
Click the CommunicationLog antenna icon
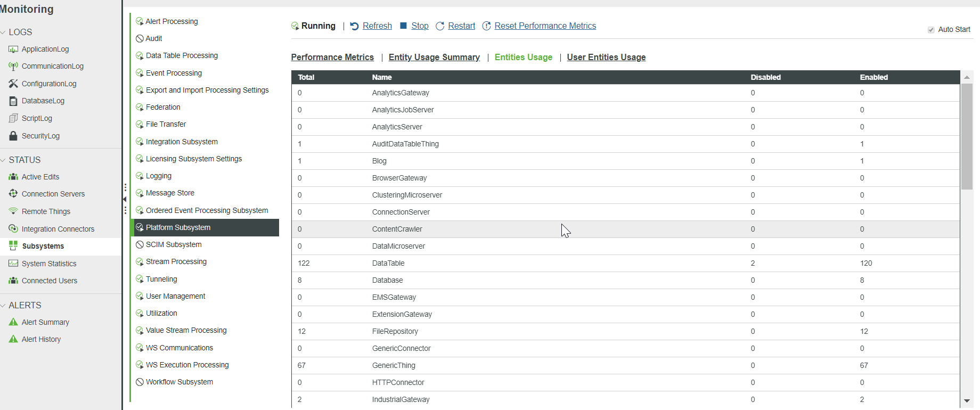coord(13,66)
